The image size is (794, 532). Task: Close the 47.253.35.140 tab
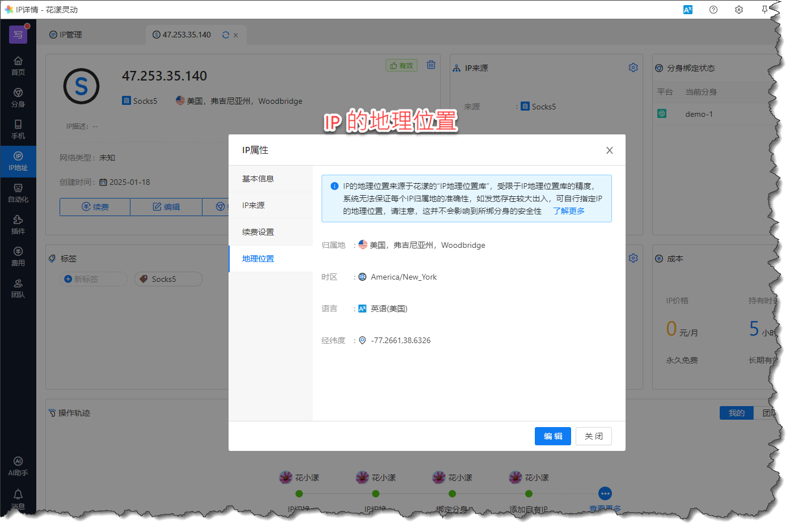(x=236, y=35)
